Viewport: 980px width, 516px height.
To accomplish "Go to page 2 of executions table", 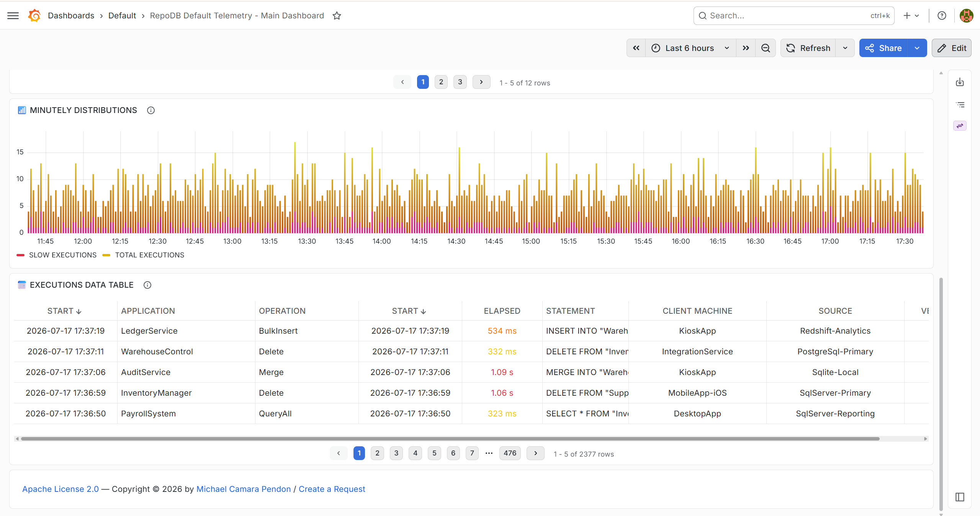I will (x=377, y=453).
